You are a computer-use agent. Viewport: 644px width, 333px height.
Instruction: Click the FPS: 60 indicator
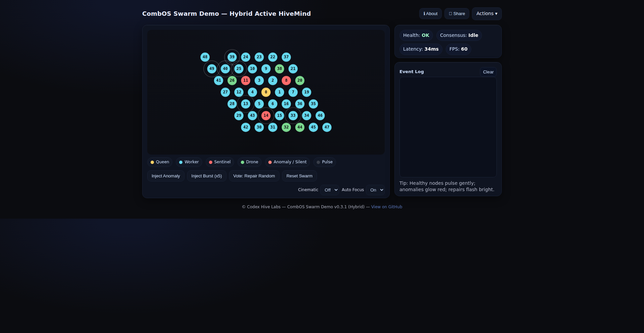pos(459,49)
